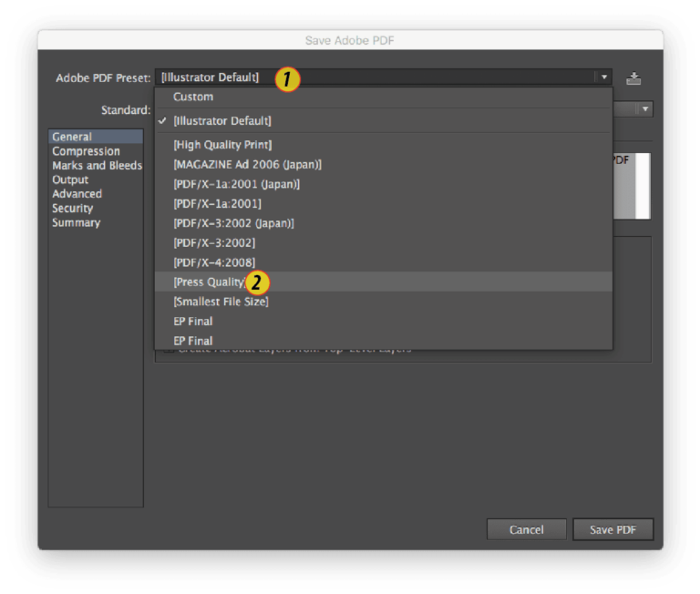Click the Save PDF button

pyautogui.click(x=612, y=529)
